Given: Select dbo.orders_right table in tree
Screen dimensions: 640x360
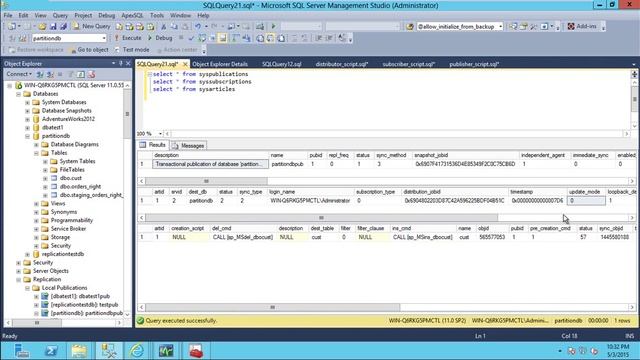Looking at the screenshot, I should click(x=80, y=187).
